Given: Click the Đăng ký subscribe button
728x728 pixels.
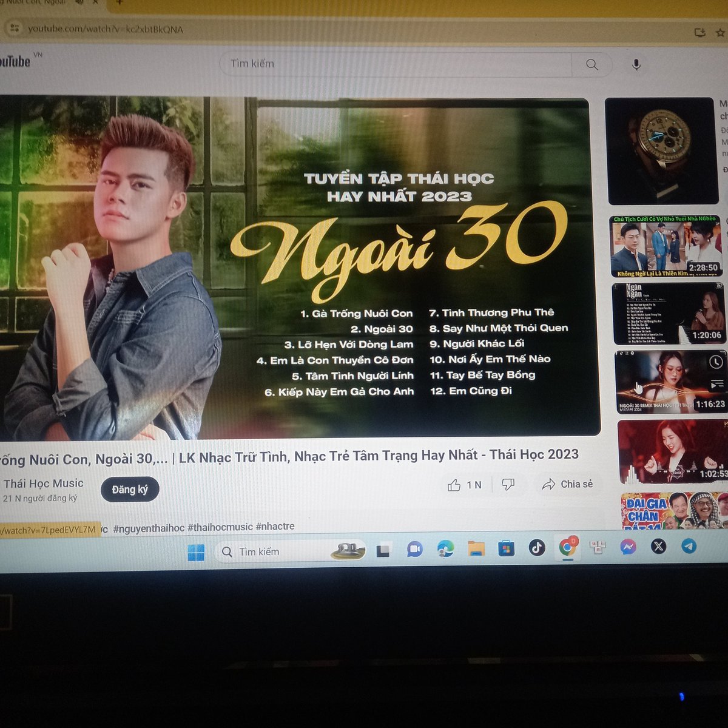Looking at the screenshot, I should (130, 490).
